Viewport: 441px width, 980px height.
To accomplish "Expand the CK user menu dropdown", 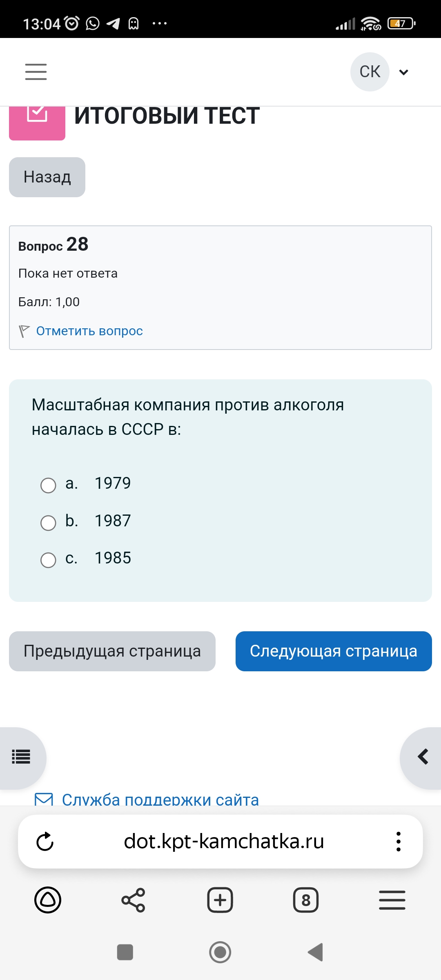I will click(x=403, y=72).
